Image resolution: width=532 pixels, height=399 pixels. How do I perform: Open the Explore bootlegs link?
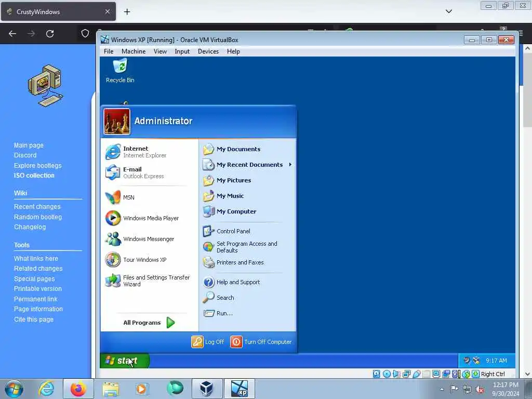click(x=37, y=166)
